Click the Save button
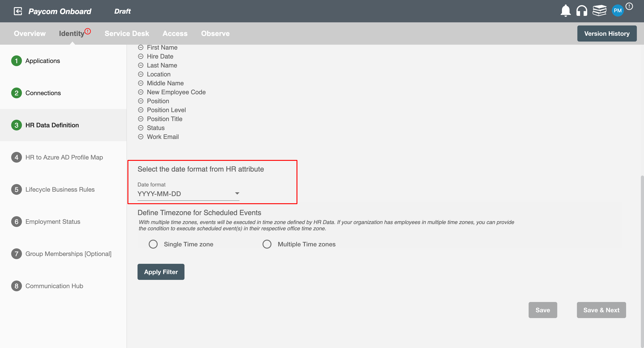Viewport: 644px width, 348px height. click(542, 310)
